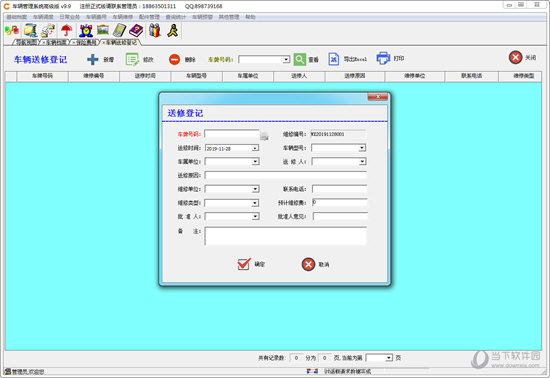
Task: Click the landscape picture toolbar icon
Action: (103, 30)
